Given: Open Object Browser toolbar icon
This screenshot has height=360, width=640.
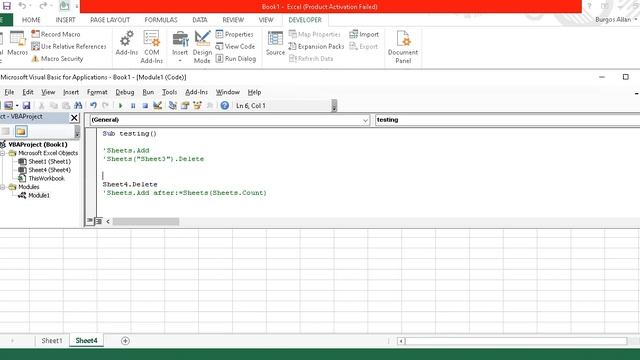Looking at the screenshot, I should 198,106.
